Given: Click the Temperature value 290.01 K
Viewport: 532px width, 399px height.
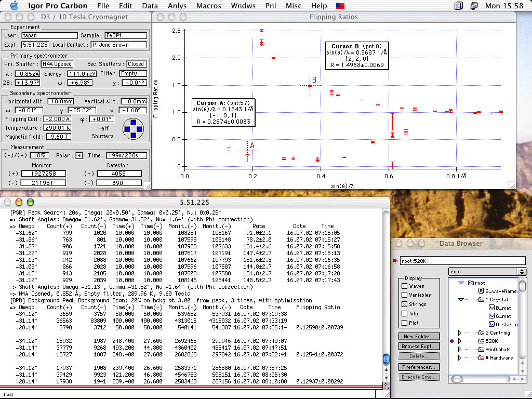Looking at the screenshot, I should pos(57,128).
